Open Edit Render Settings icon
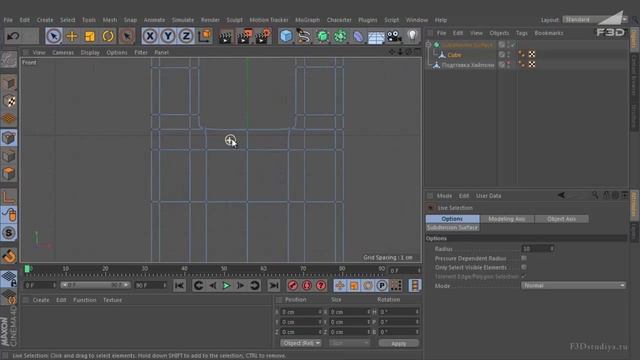Viewport: 640px width, 360px height. click(263, 36)
